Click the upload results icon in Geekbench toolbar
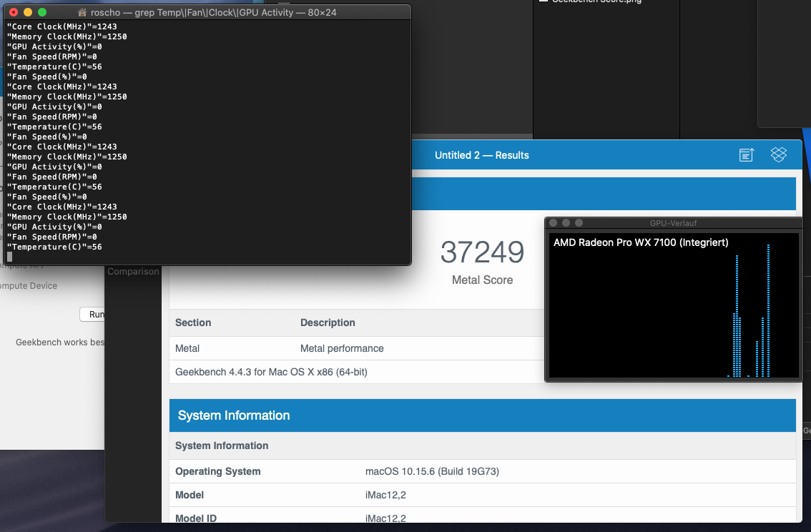Screen dimensions: 811x532 (747, 154)
